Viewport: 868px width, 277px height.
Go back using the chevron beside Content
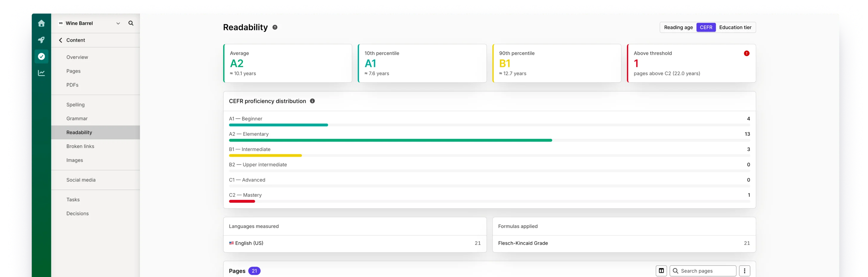pyautogui.click(x=61, y=40)
